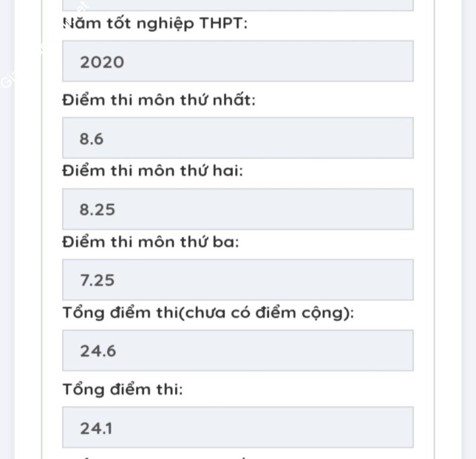This screenshot has width=476, height=459.
Task: Click the partially visible field above graduation year
Action: coord(237,5)
